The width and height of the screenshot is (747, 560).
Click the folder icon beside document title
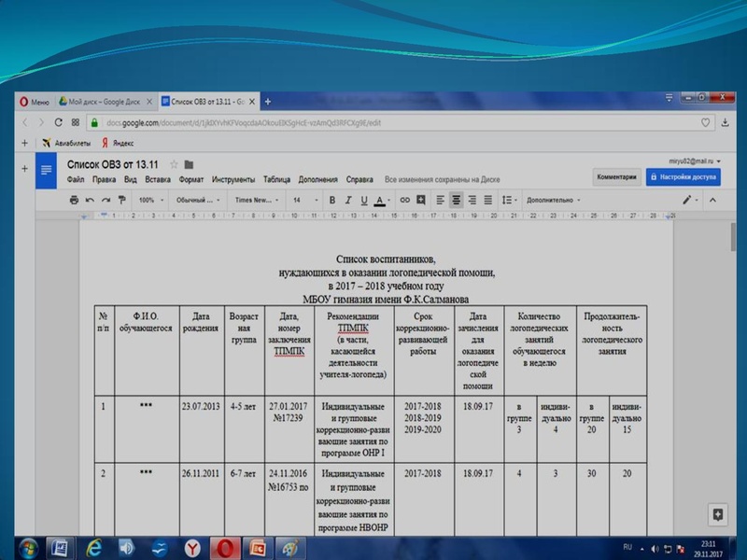pyautogui.click(x=189, y=164)
